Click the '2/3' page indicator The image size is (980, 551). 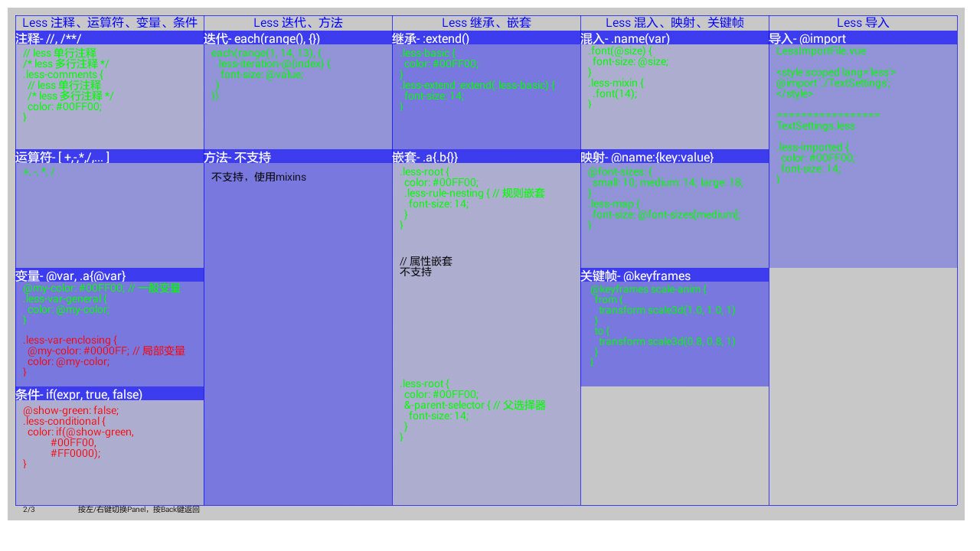click(29, 510)
